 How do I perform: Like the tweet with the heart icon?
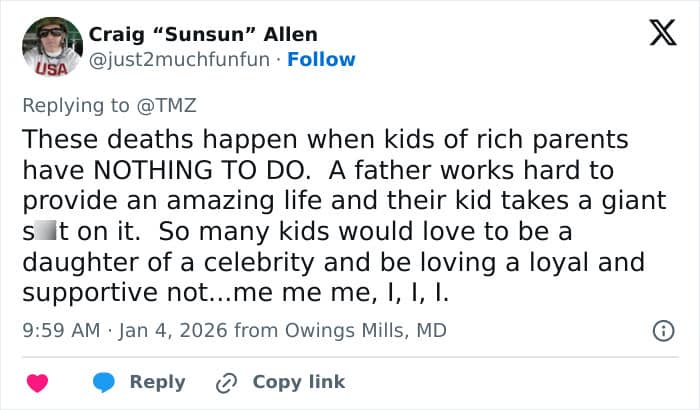pos(38,383)
